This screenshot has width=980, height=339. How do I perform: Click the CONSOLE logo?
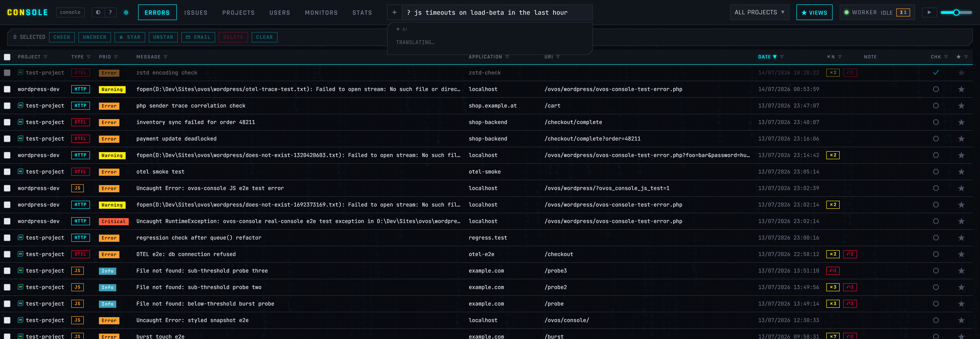[27, 12]
